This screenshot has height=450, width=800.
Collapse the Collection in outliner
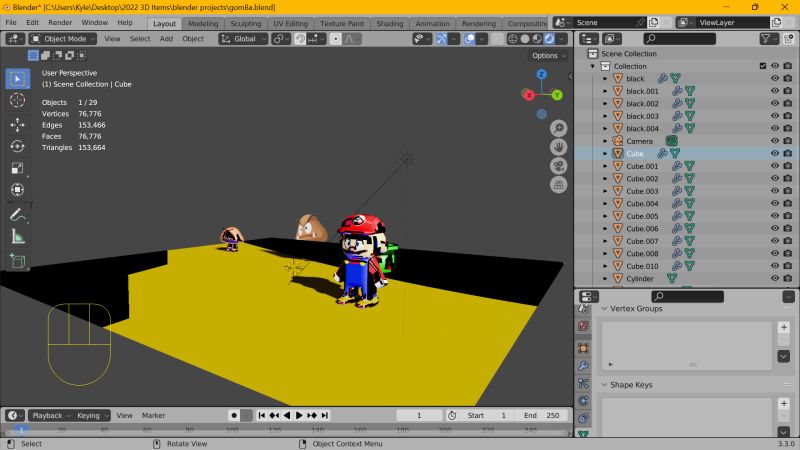pyautogui.click(x=593, y=66)
